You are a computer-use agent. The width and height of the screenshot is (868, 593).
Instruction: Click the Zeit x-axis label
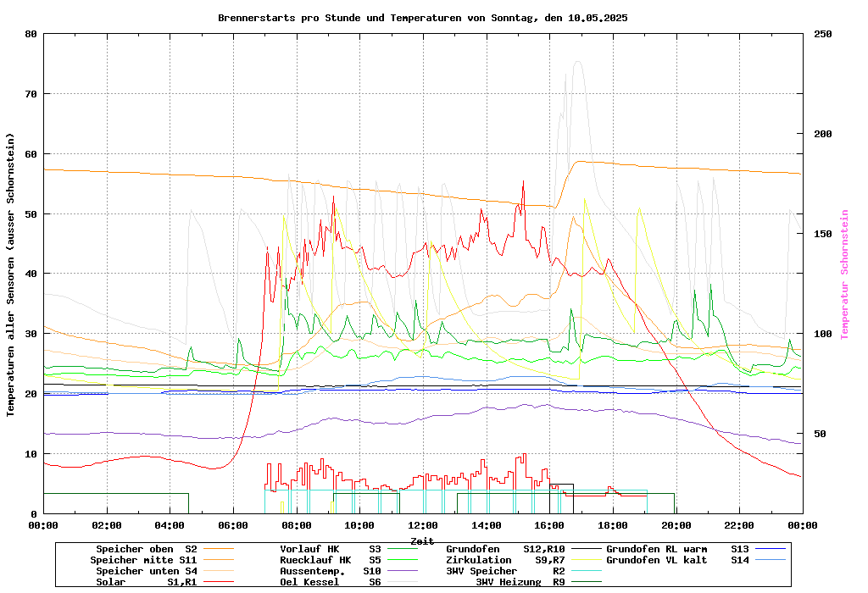point(422,540)
